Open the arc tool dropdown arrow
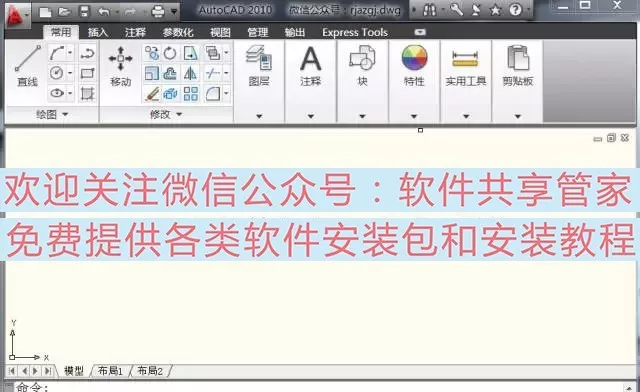Image resolution: width=640 pixels, height=392 pixels. click(x=70, y=53)
